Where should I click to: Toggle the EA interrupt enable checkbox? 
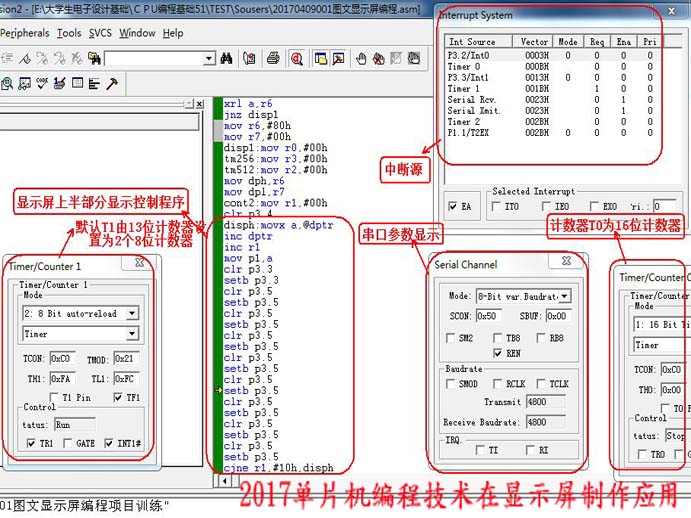point(454,207)
